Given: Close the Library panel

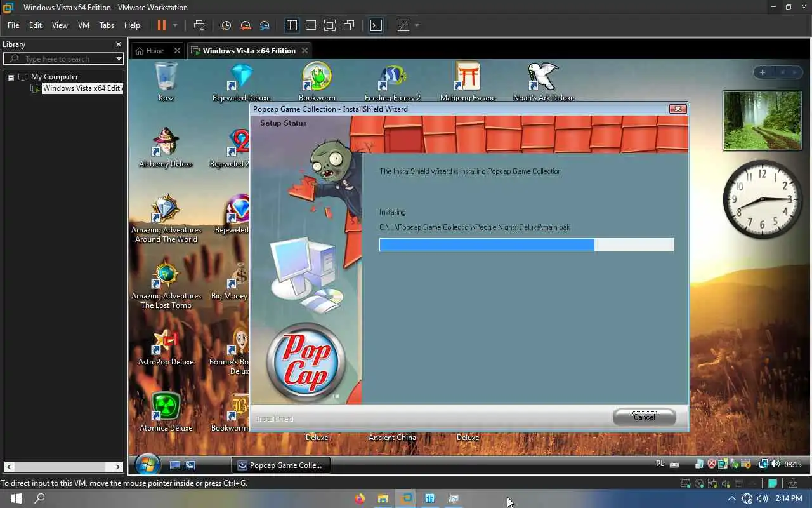Looking at the screenshot, I should pos(118,44).
